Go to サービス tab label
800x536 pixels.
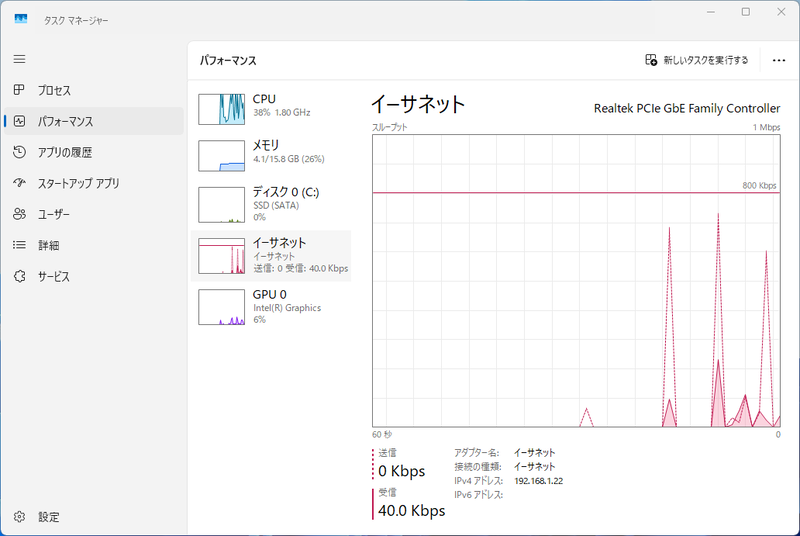pos(54,277)
